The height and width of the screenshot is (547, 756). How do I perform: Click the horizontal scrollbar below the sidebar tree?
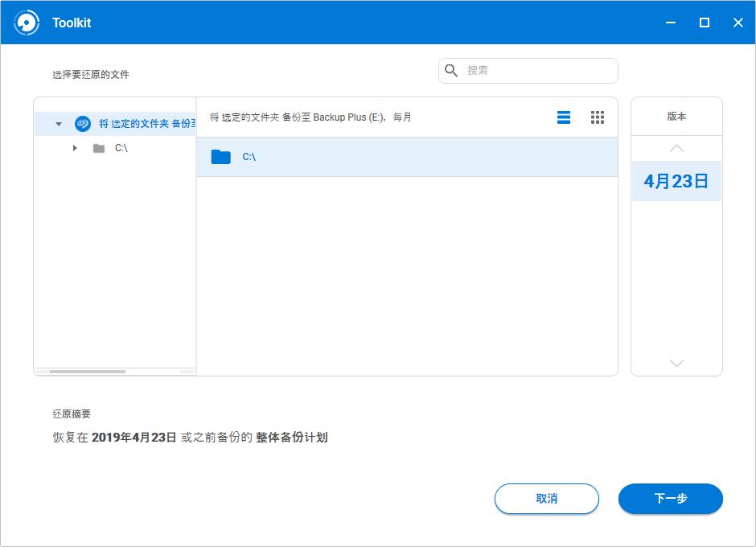(88, 372)
